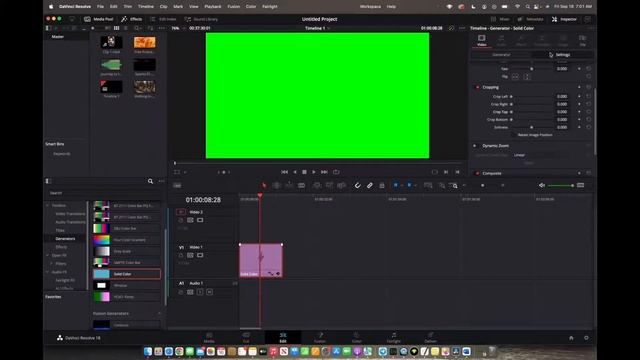This screenshot has width=640, height=360.
Task: Switch to the Video inspector tab
Action: (482, 40)
